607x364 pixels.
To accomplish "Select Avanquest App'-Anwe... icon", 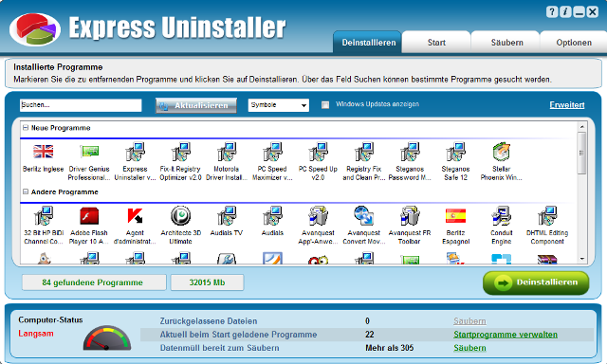I will tap(318, 216).
